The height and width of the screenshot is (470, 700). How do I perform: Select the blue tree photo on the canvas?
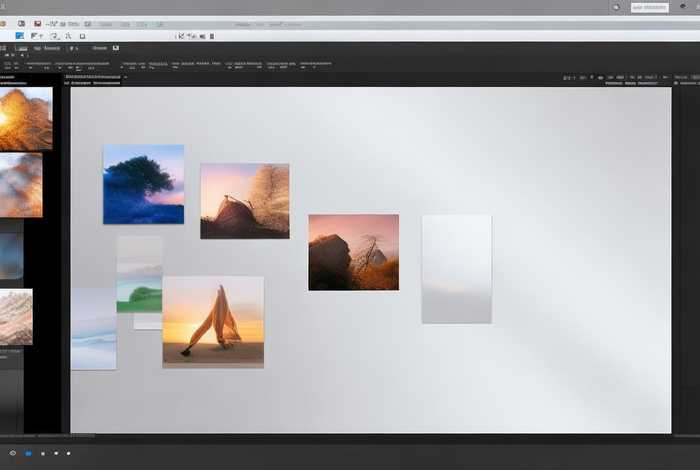click(x=143, y=184)
